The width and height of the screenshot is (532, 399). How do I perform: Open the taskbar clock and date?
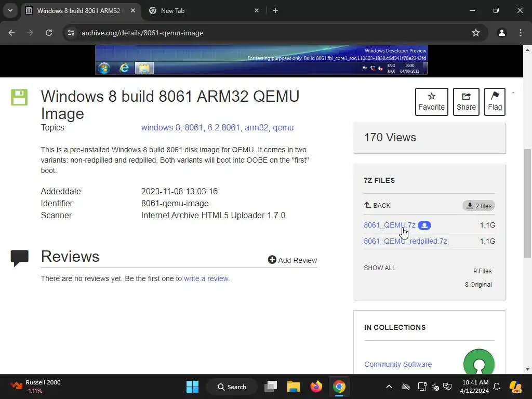coord(475,387)
